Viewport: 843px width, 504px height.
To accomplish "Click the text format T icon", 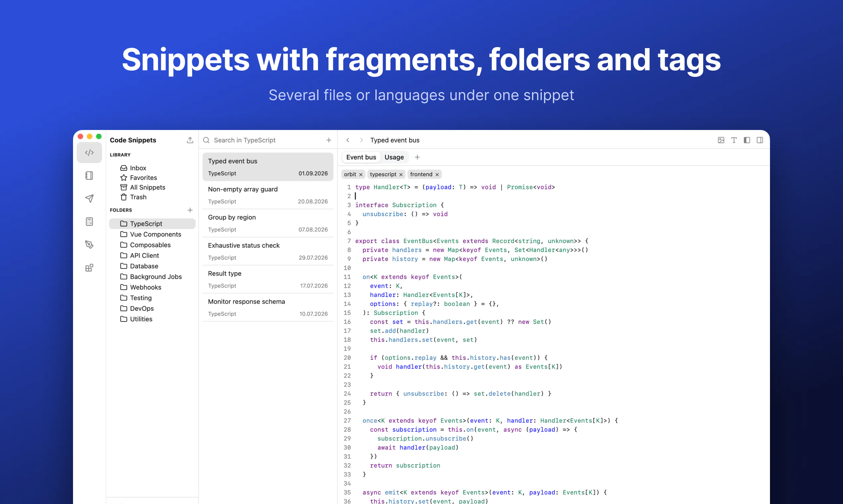I will click(x=734, y=140).
